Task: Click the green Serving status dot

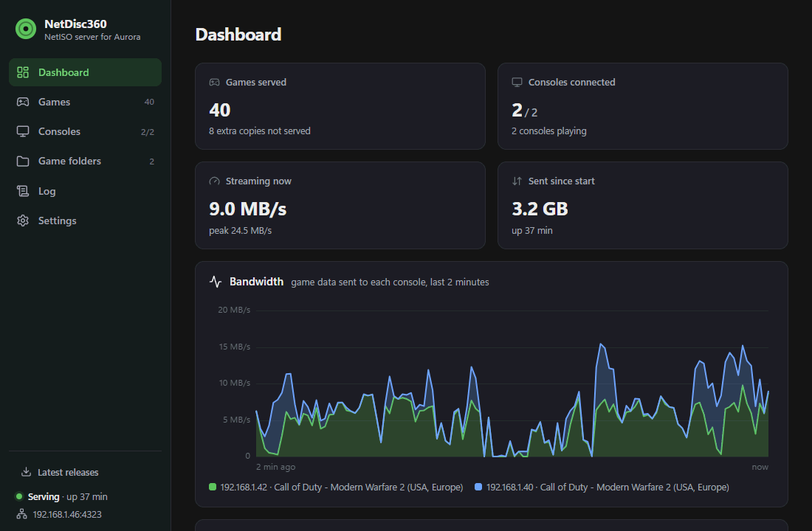Action: [19, 496]
